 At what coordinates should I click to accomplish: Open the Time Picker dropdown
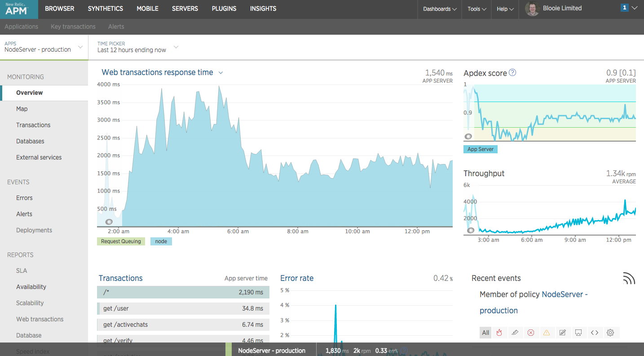(x=137, y=47)
